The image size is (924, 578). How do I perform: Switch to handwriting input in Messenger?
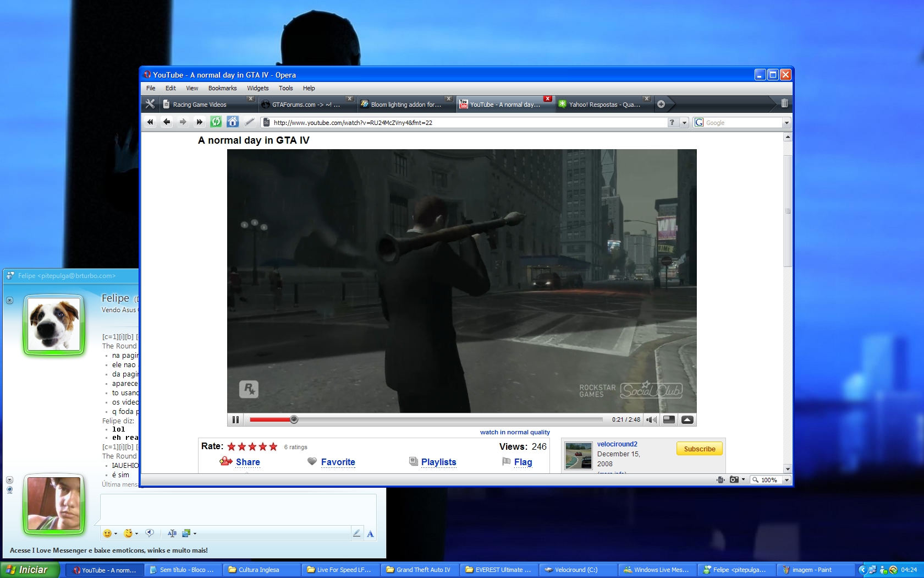coord(357,533)
